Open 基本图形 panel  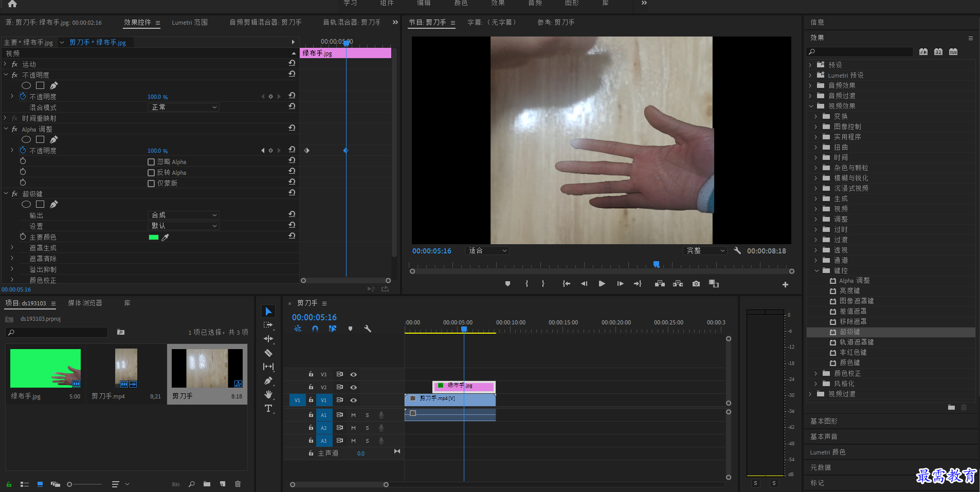824,421
